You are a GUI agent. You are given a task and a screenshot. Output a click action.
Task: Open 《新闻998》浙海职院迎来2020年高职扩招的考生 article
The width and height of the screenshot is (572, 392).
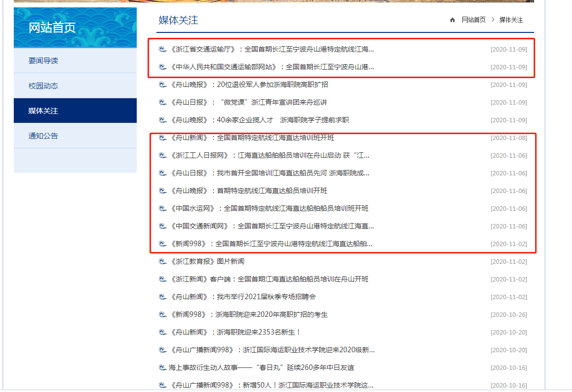(248, 314)
